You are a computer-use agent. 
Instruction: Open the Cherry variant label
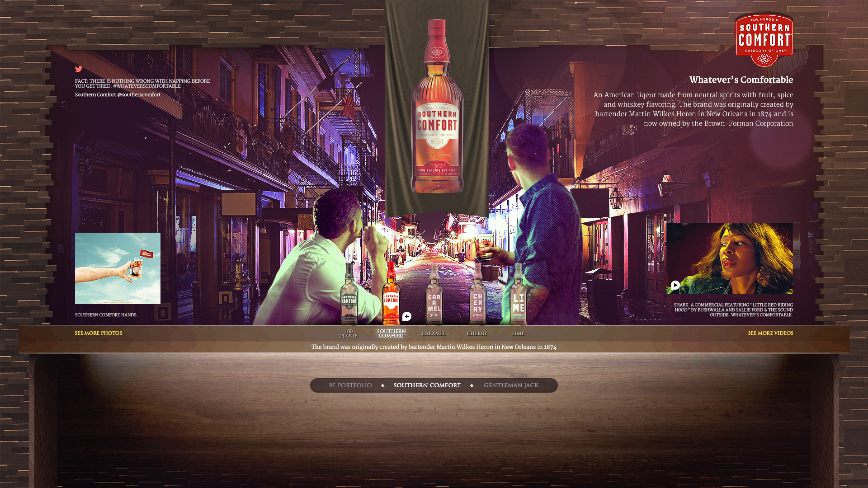[477, 334]
